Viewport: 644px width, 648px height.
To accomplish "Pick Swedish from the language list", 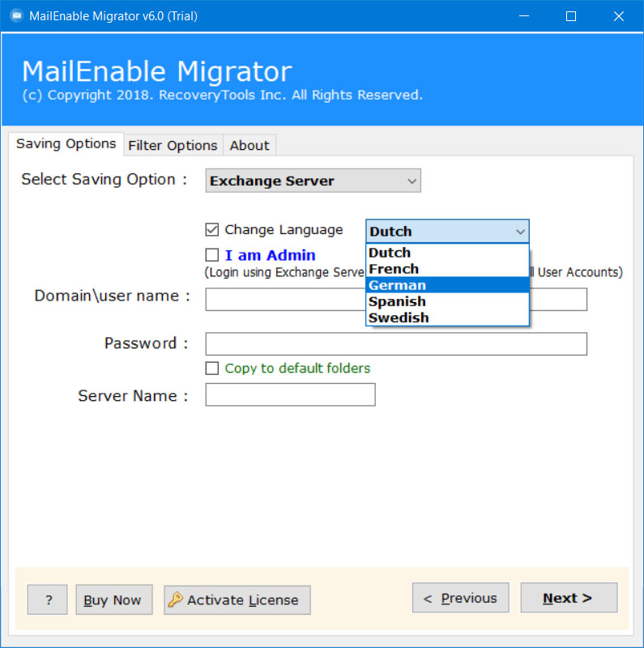I will pyautogui.click(x=447, y=318).
